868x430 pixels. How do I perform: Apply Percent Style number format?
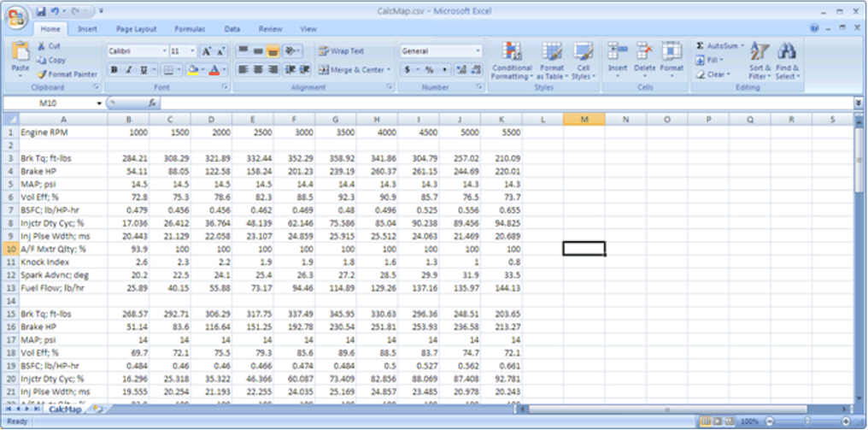429,70
